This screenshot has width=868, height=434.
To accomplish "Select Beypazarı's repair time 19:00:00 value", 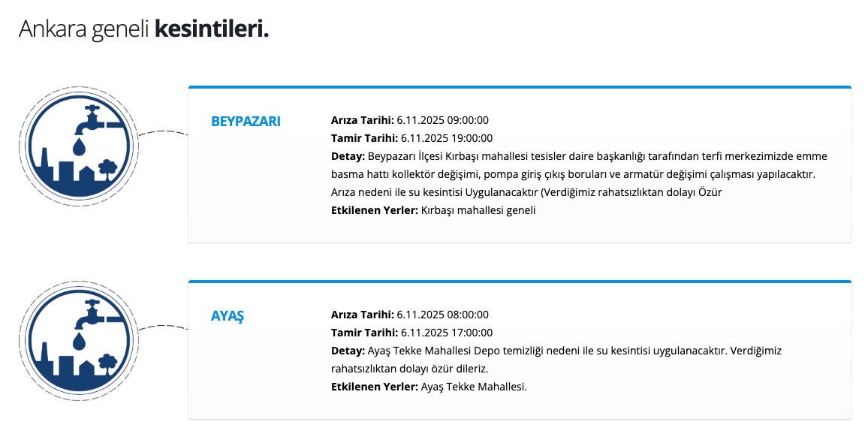I will (469, 138).
